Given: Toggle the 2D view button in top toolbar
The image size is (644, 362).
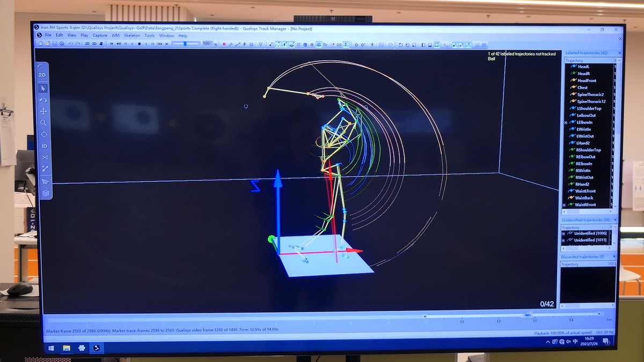Looking at the screenshot, I should [x=87, y=43].
